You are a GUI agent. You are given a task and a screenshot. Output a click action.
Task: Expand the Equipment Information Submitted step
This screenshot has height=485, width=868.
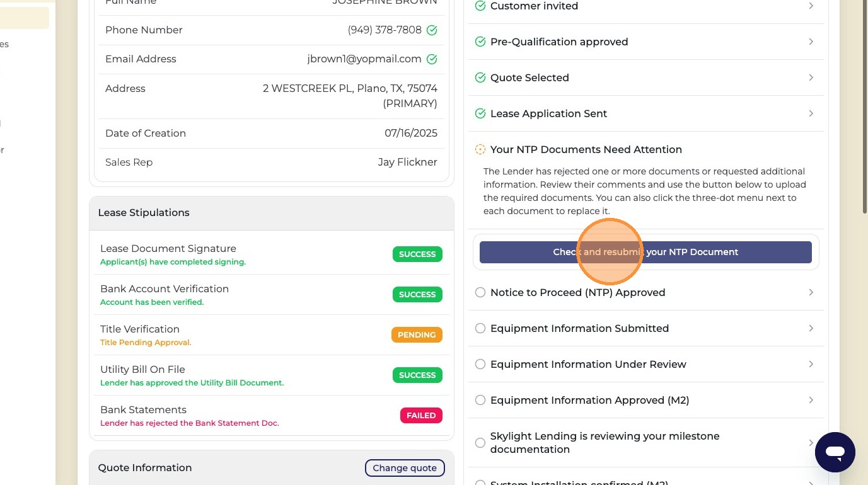point(811,328)
